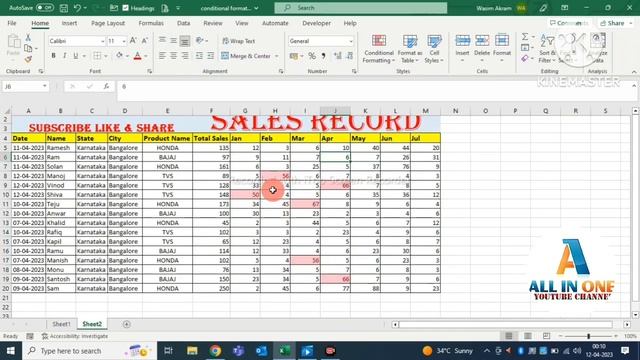Click the Percent Style icon
This screenshot has width=640, height=360.
312,56
